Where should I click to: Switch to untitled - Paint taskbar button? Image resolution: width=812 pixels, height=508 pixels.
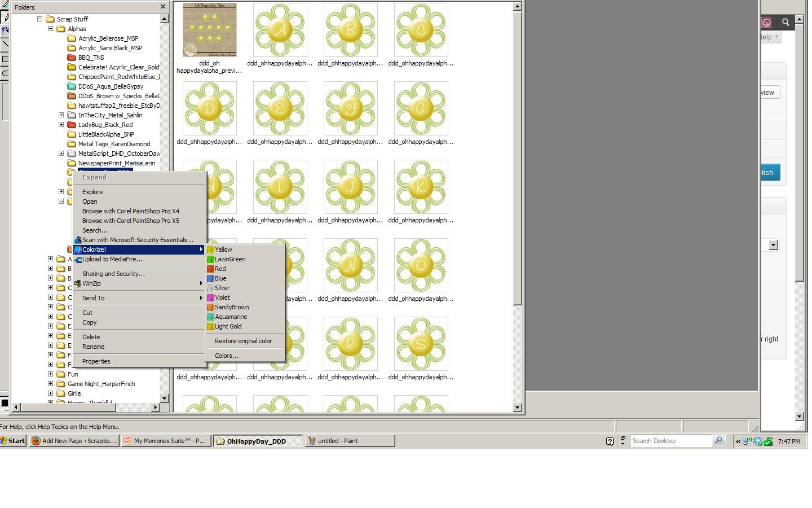tap(350, 441)
